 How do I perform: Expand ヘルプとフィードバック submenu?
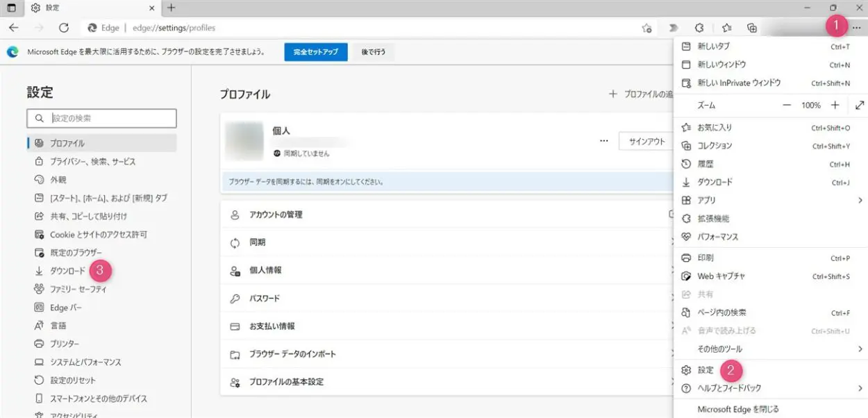pos(771,388)
